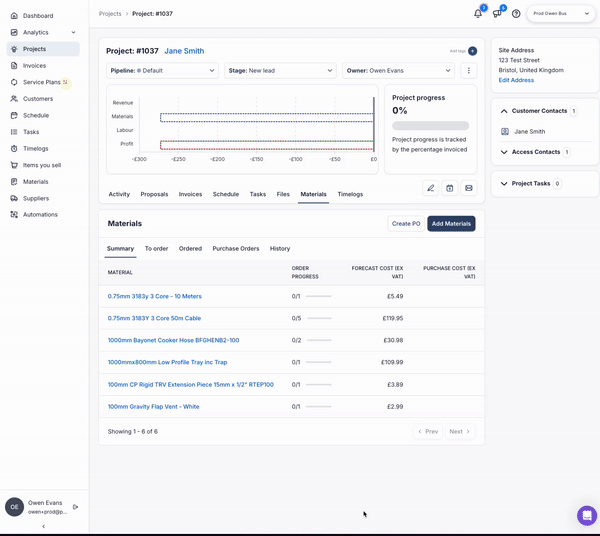Click the add tags plus icon

point(472,51)
